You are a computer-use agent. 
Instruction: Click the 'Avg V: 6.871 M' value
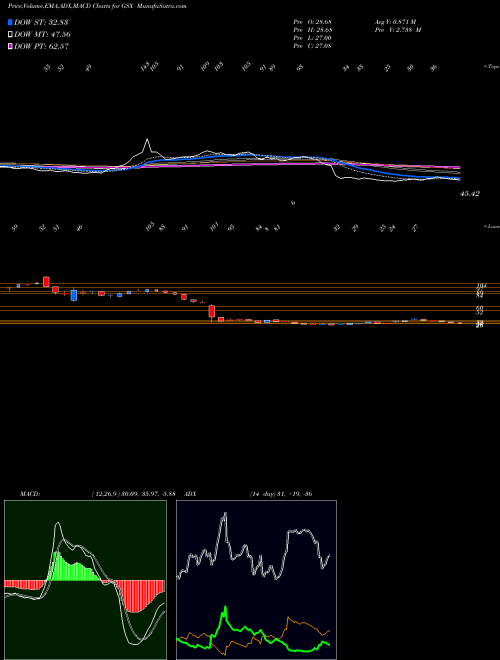click(395, 21)
